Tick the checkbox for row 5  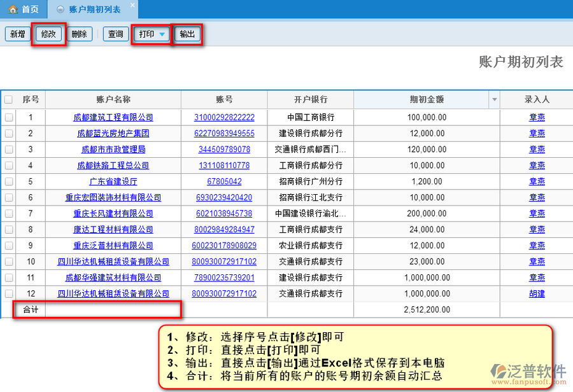(x=8, y=181)
